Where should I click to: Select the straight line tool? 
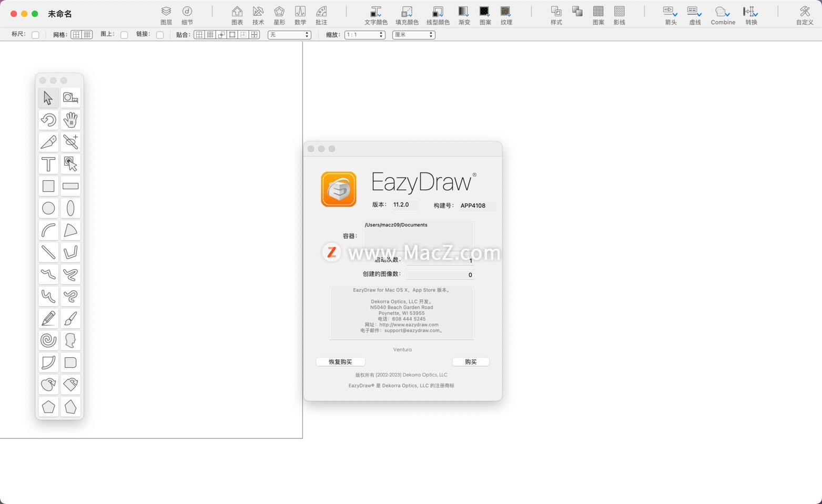pos(48,252)
